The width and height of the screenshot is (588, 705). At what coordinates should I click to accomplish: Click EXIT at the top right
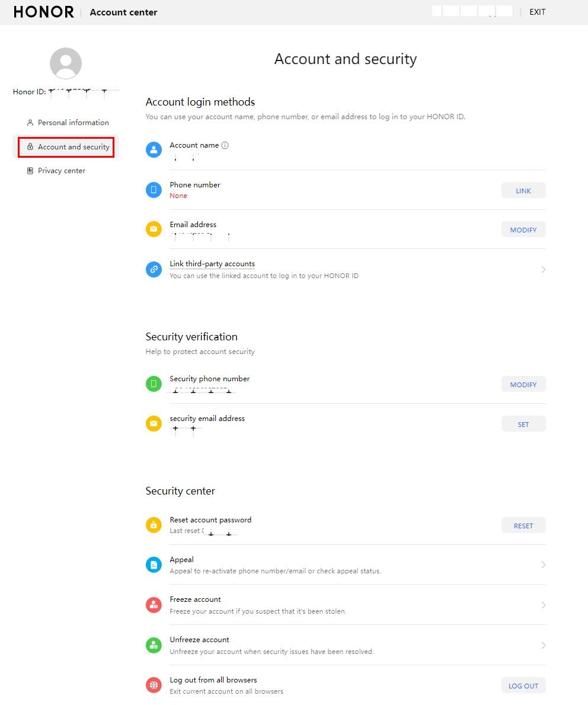pyautogui.click(x=537, y=11)
